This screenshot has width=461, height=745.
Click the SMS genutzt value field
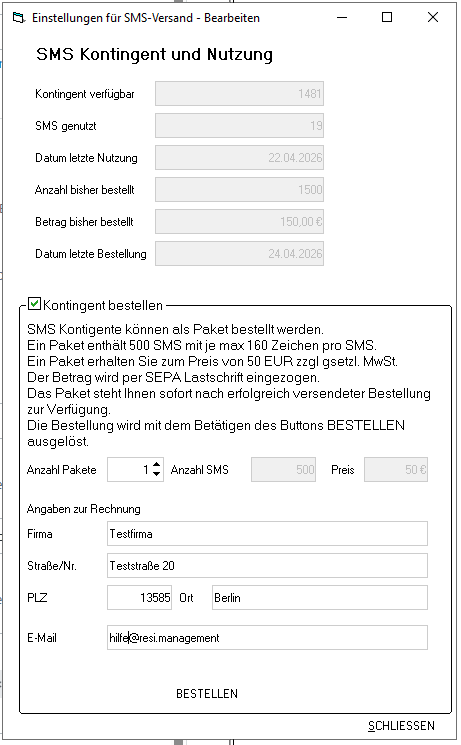coord(240,125)
